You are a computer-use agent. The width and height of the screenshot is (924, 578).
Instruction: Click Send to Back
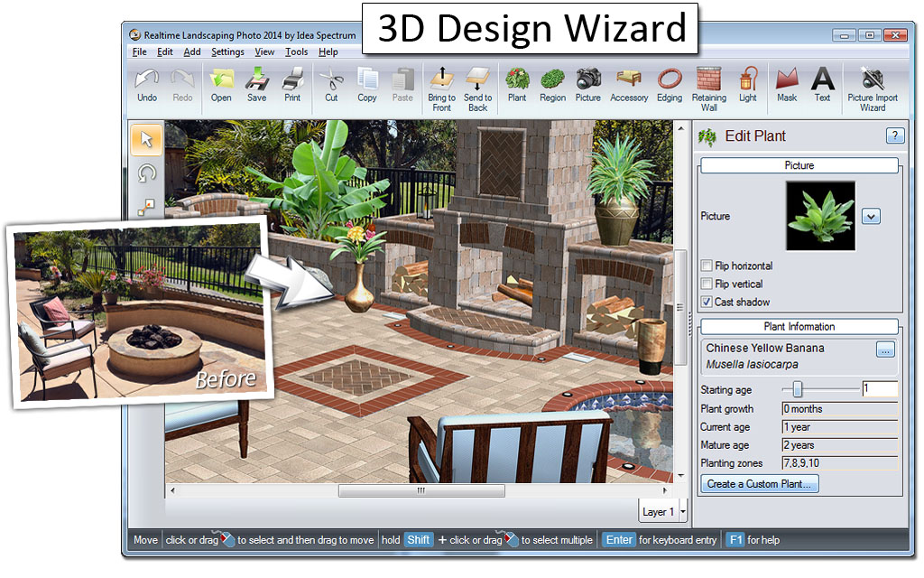tap(477, 86)
